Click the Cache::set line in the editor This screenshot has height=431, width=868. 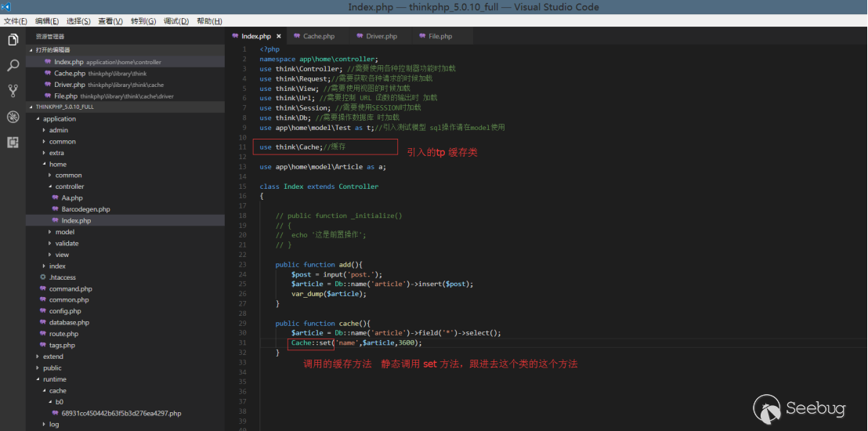[x=356, y=343]
